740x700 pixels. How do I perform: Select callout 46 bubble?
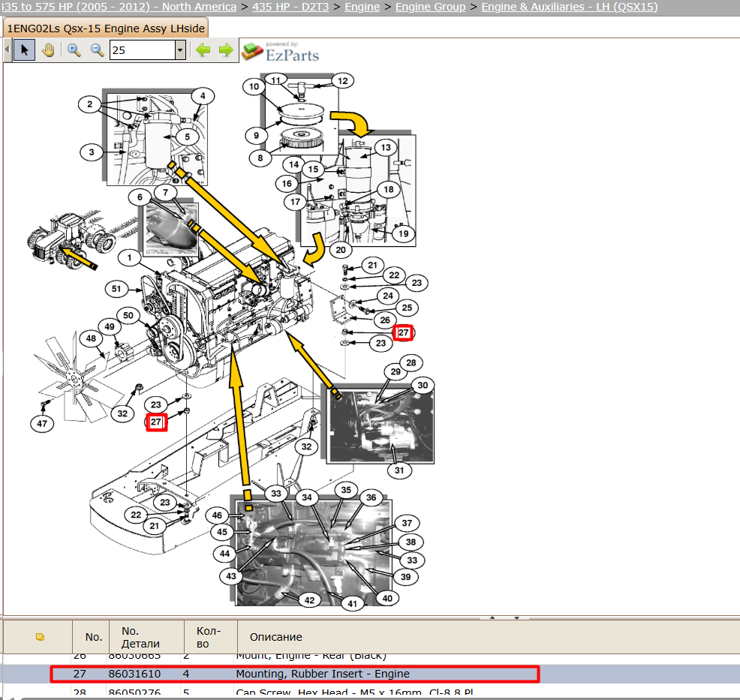click(x=217, y=515)
